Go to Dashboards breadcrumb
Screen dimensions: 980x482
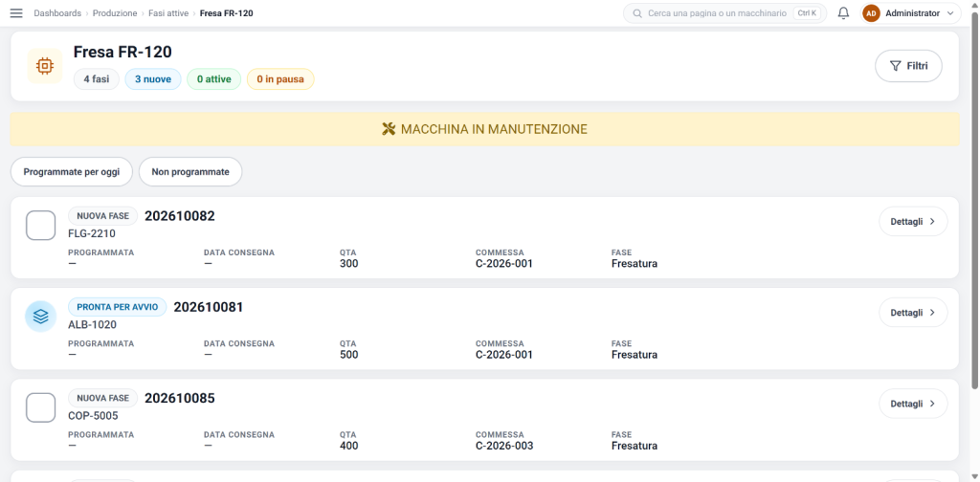click(x=57, y=13)
